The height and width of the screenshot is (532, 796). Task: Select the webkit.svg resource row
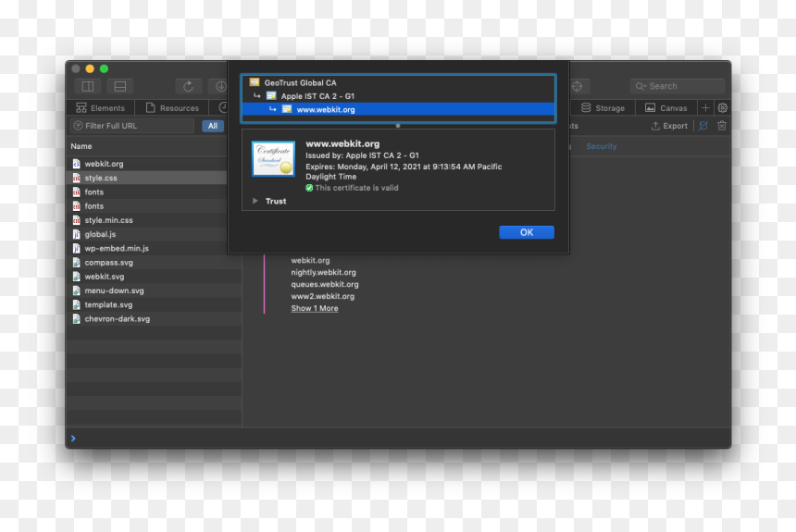pyautogui.click(x=154, y=276)
